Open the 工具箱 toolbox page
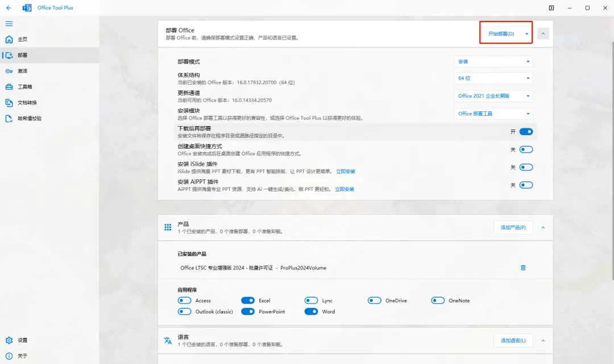 click(x=49, y=87)
